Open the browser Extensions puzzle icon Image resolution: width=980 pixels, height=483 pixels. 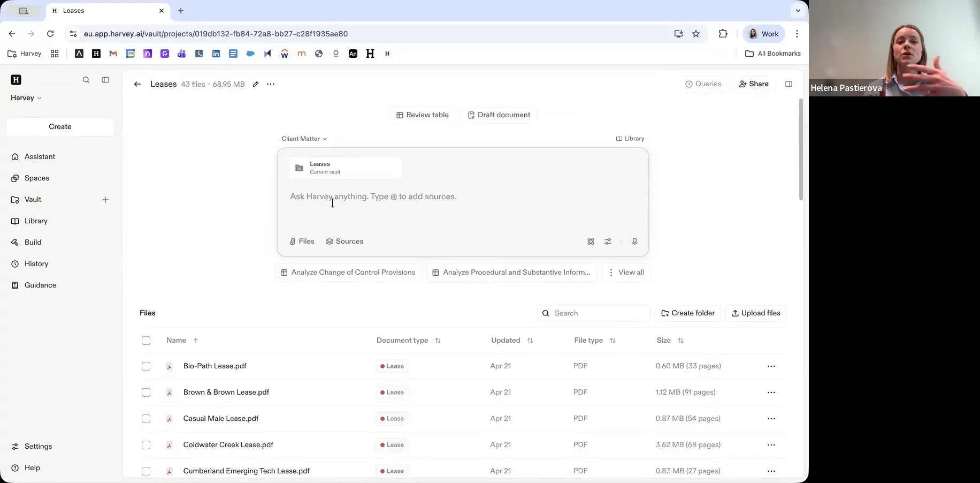point(723,34)
